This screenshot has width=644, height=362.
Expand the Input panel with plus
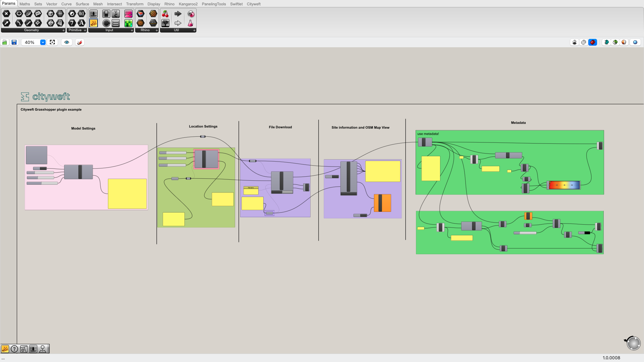pos(132,30)
